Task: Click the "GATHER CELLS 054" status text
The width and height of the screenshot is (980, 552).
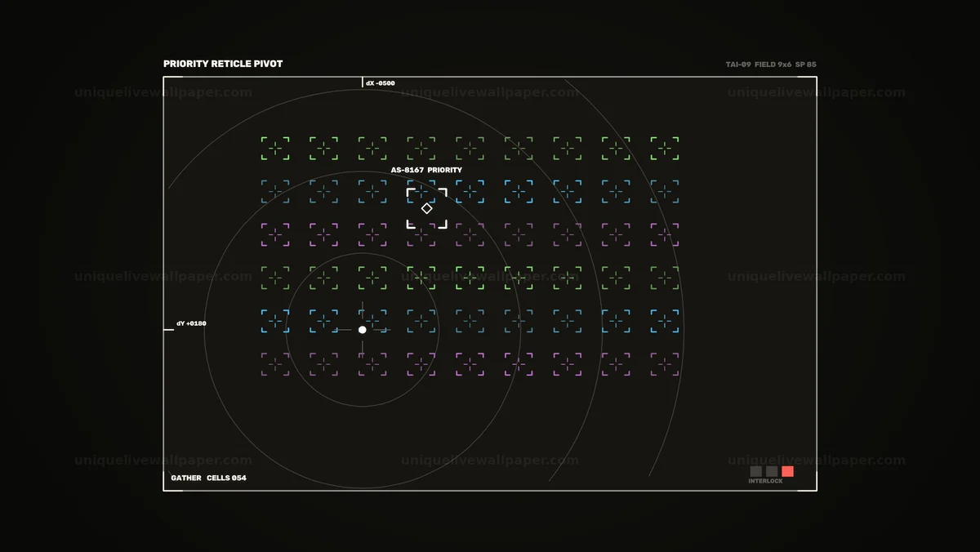Action: click(208, 478)
